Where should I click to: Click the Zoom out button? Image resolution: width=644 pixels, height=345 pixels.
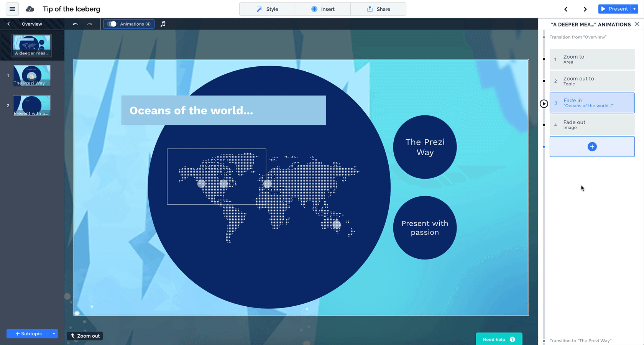85,336
